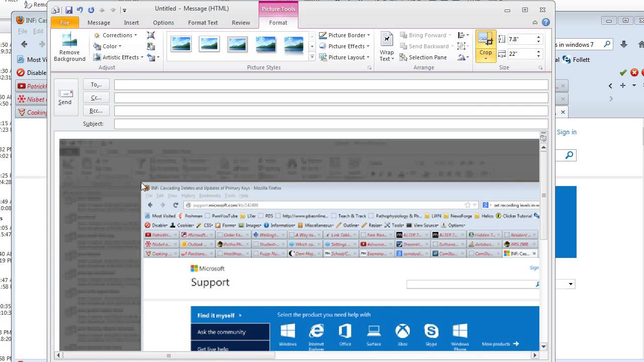
Task: Click the Change Picture icon
Action: click(151, 46)
